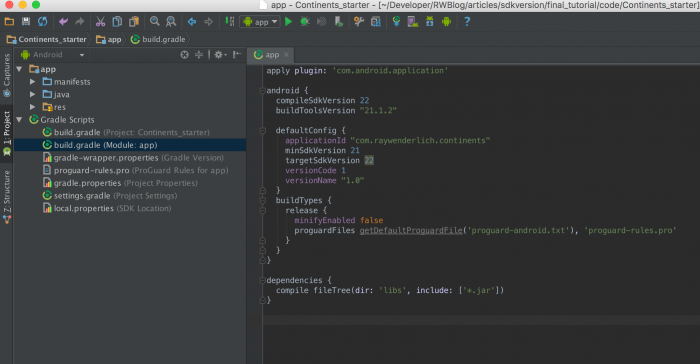Click the "com.raywenderlich.continents" string
The image size is (700, 364).
point(420,140)
